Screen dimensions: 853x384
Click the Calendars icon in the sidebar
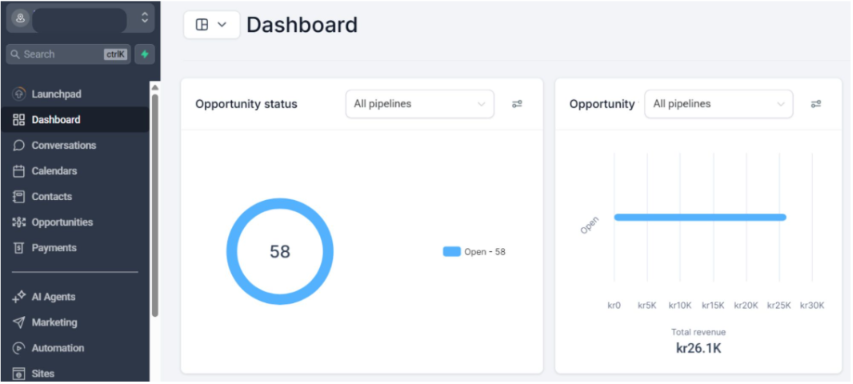coord(19,171)
